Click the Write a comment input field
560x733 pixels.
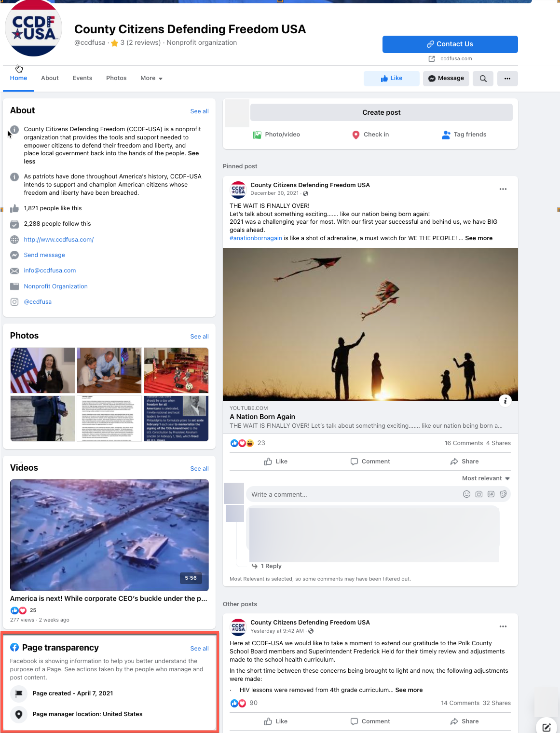(x=352, y=494)
